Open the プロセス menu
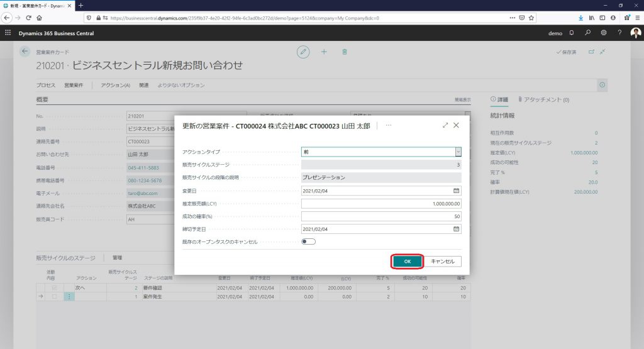644x349 pixels. click(x=46, y=85)
